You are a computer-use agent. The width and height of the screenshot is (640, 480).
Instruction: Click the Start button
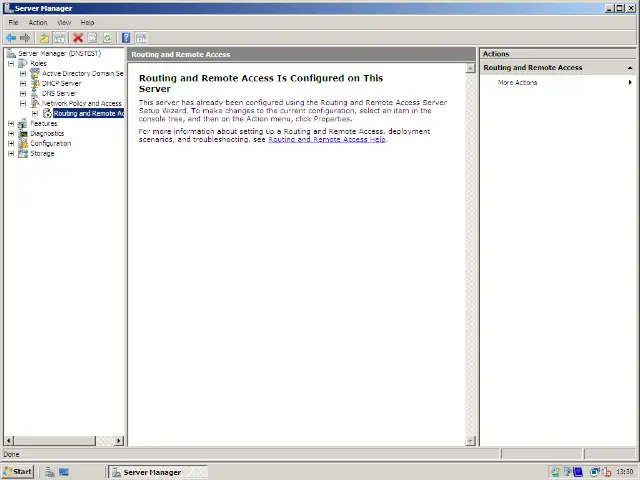[x=18, y=472]
